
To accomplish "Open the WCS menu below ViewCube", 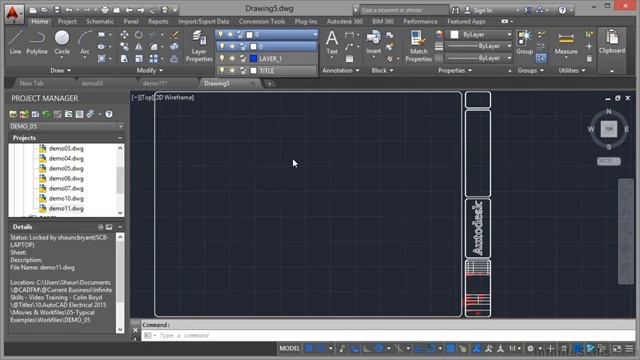I will point(609,161).
